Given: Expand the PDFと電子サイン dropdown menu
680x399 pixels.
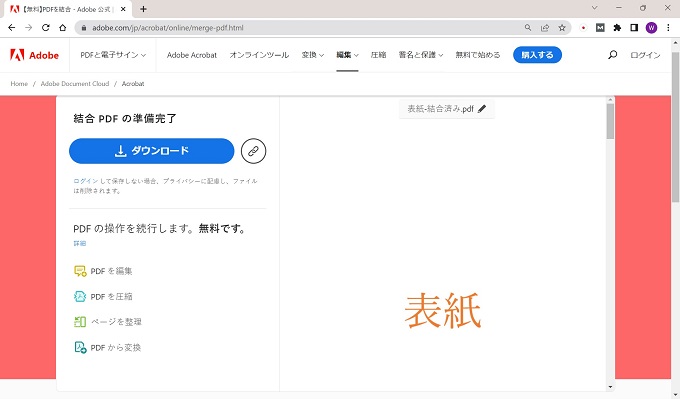Looking at the screenshot, I should pyautogui.click(x=113, y=55).
